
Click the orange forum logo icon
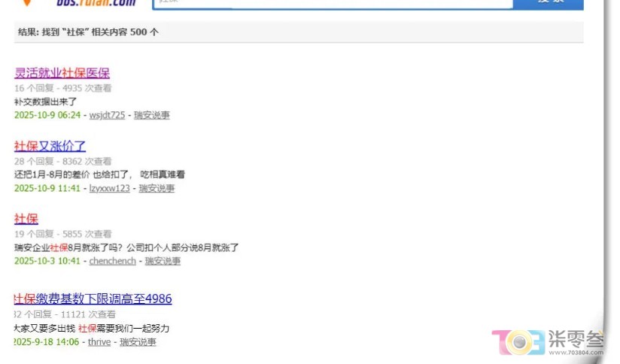pyautogui.click(x=28, y=4)
